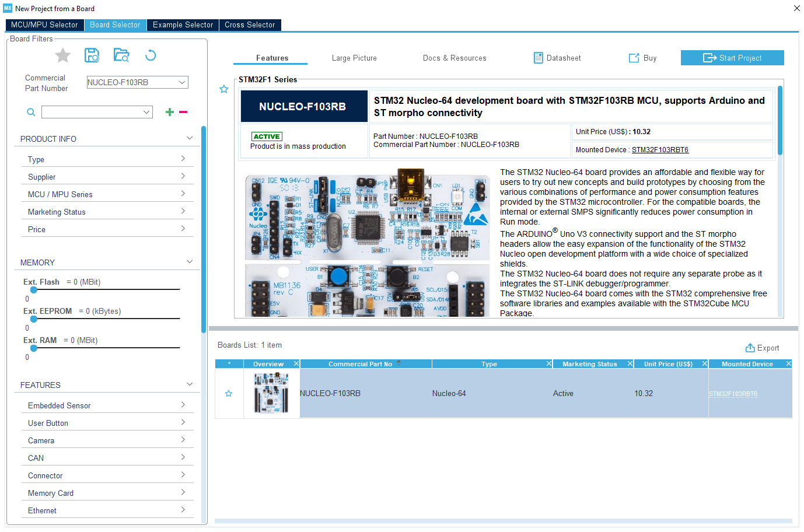Select the NUCLEO-F103RB cell in the table
This screenshot has width=804, height=532.
coord(366,394)
